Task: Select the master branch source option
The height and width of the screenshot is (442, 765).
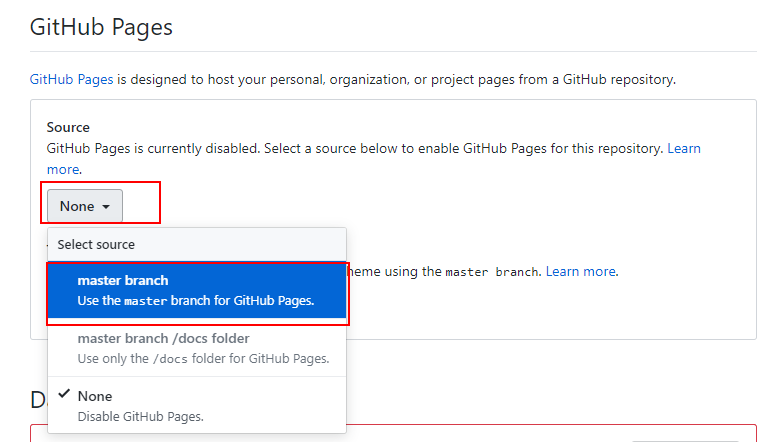Action: tap(197, 291)
